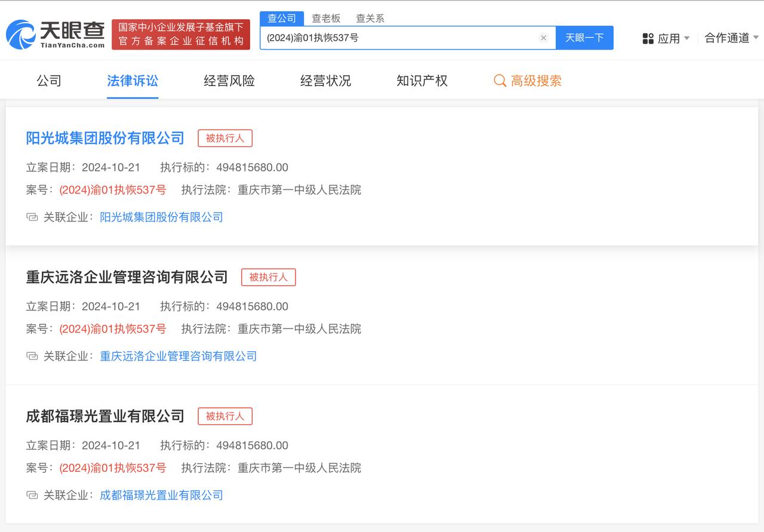This screenshot has width=764, height=532.
Task: Select the 查公司 search tab
Action: [x=282, y=18]
